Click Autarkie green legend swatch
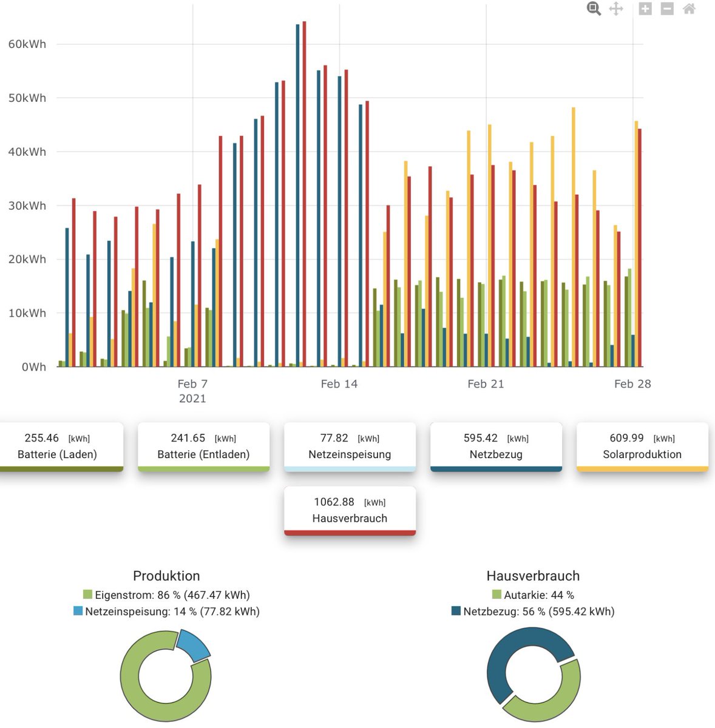Image resolution: width=715 pixels, height=728 pixels. [x=496, y=595]
